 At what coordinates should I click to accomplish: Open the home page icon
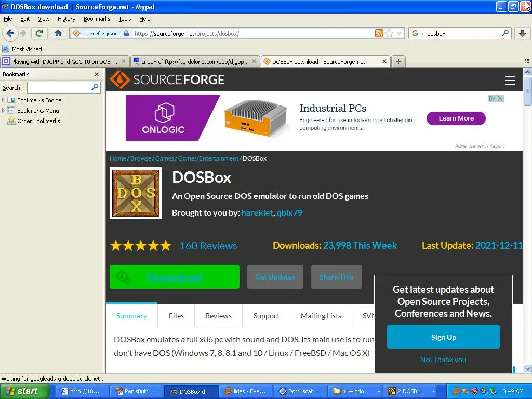coord(58,33)
